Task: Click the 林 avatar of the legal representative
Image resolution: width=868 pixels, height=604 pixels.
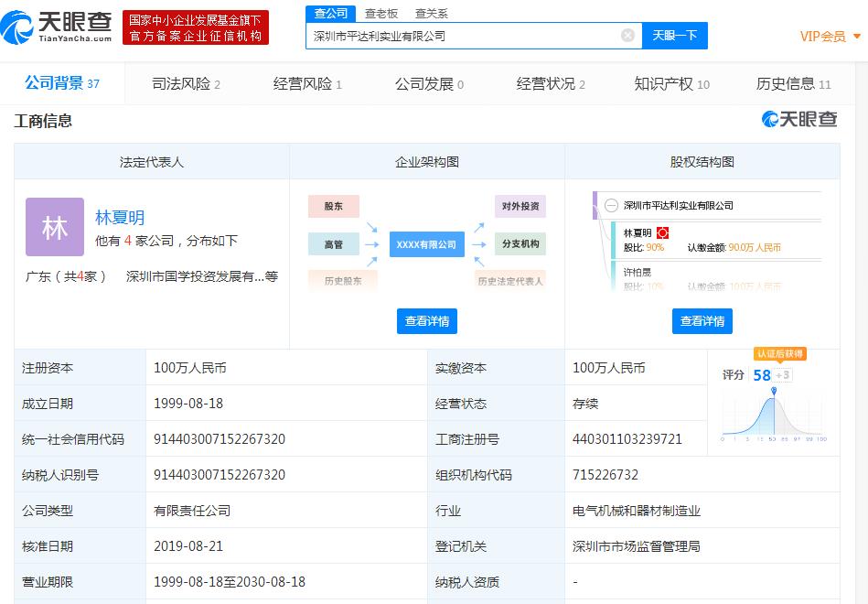Action: pyautogui.click(x=55, y=226)
